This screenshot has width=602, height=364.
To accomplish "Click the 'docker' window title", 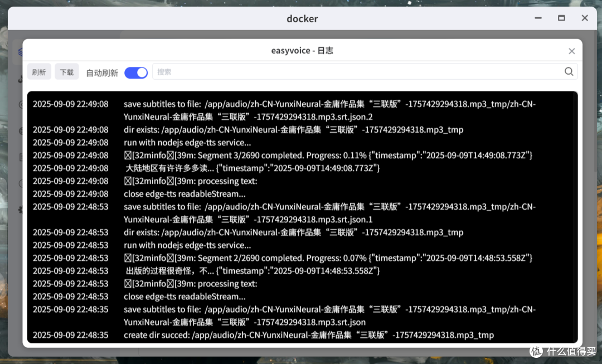I will [302, 18].
